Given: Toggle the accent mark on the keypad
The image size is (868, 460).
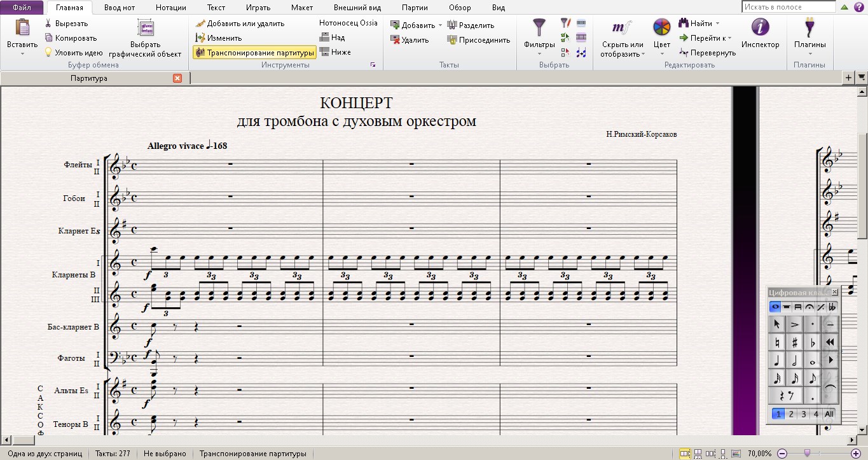Looking at the screenshot, I should 794,324.
